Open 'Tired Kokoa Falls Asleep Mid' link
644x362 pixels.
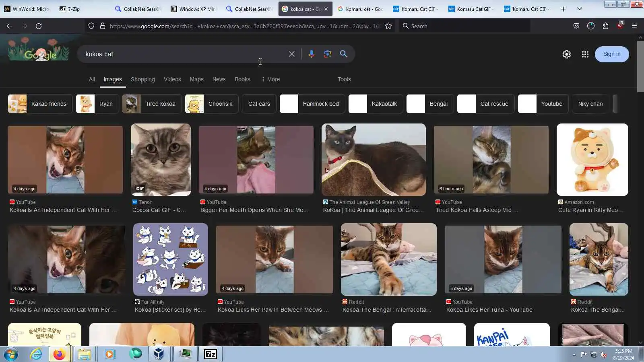pyautogui.click(x=477, y=210)
